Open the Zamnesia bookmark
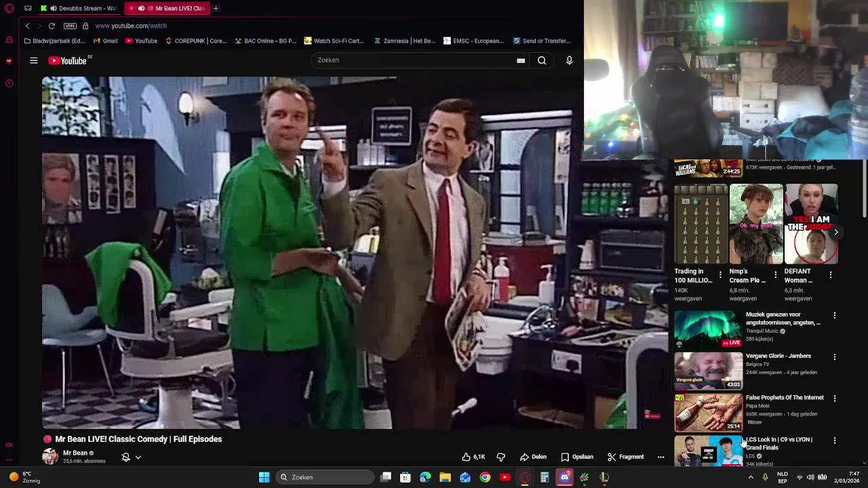This screenshot has width=868, height=488. (405, 41)
